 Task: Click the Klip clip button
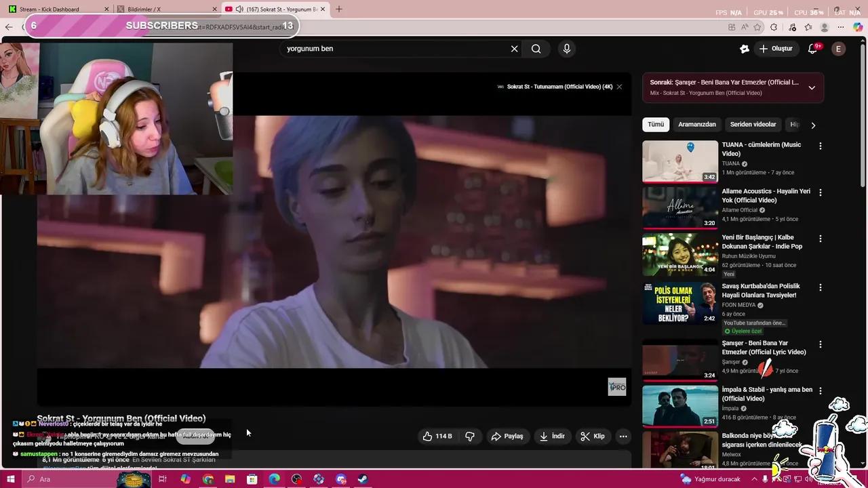click(x=593, y=436)
